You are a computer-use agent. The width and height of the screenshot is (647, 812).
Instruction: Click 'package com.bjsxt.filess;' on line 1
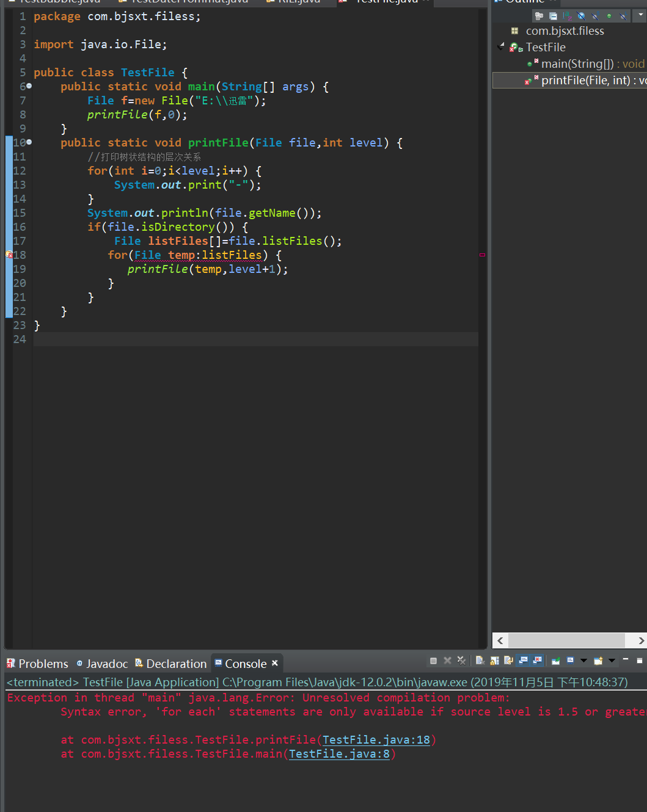117,16
